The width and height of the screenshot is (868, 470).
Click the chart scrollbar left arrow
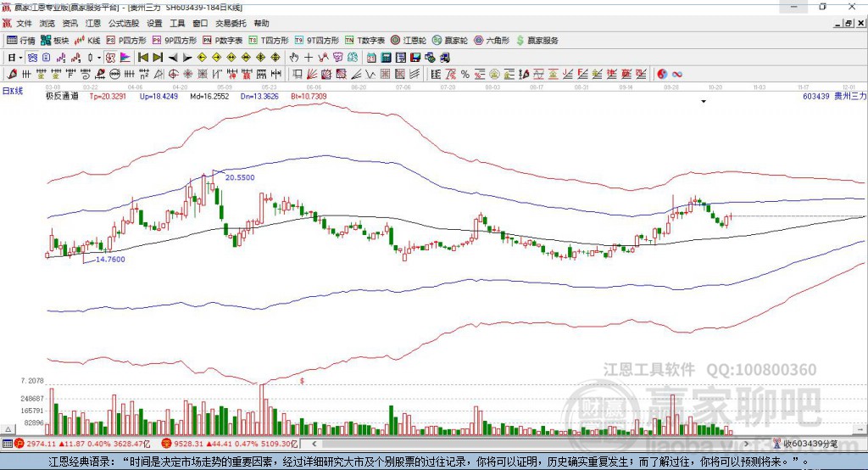[x=314, y=444]
